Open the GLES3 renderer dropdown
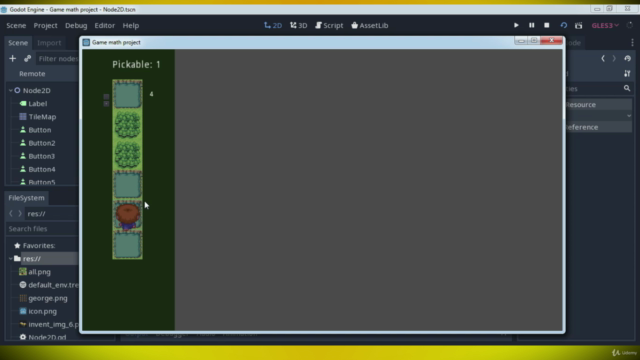Viewport: 640px width, 360px height. (605, 25)
